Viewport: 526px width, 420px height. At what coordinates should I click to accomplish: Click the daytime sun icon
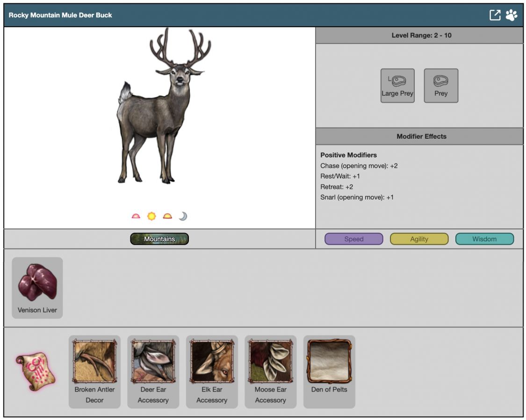[x=151, y=216]
